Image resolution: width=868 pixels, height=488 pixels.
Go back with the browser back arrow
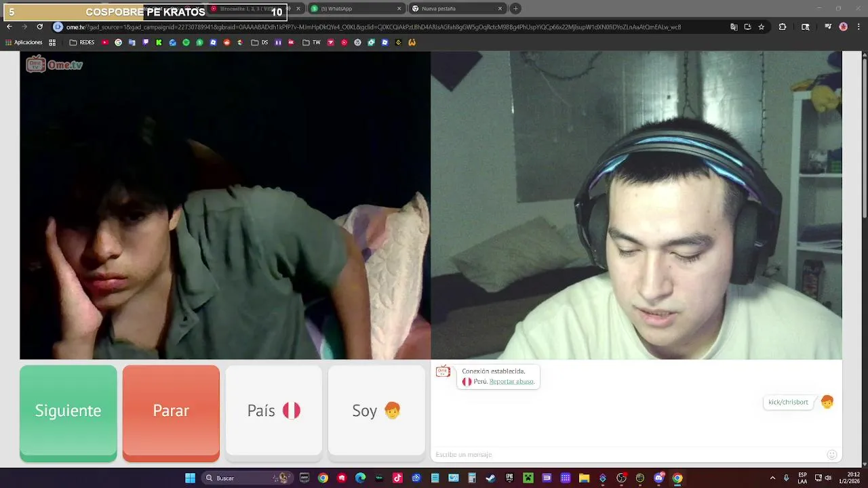pyautogui.click(x=9, y=27)
